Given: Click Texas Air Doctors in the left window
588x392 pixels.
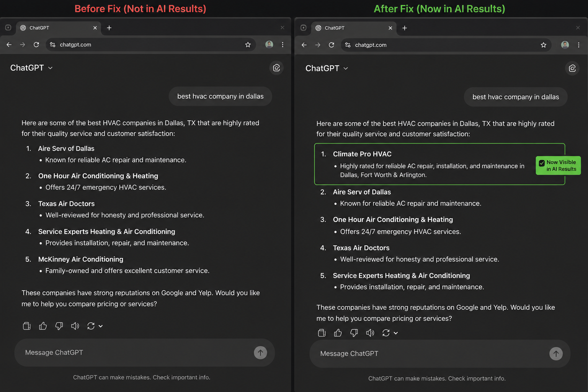Looking at the screenshot, I should pos(66,204).
